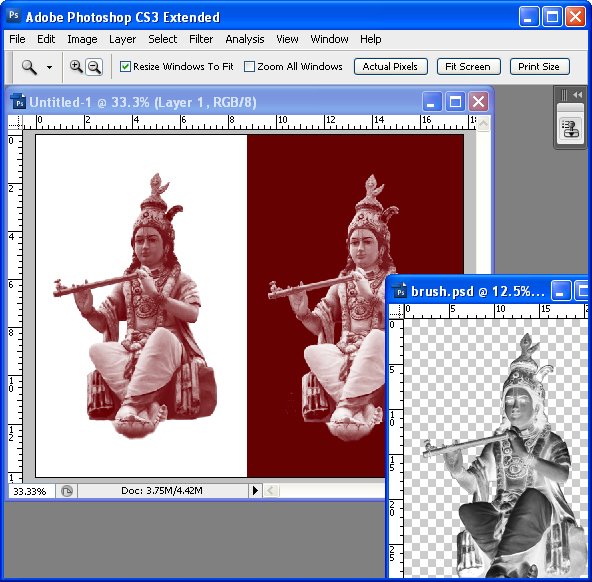Open the Image menu
592x582 pixels.
pyautogui.click(x=82, y=39)
